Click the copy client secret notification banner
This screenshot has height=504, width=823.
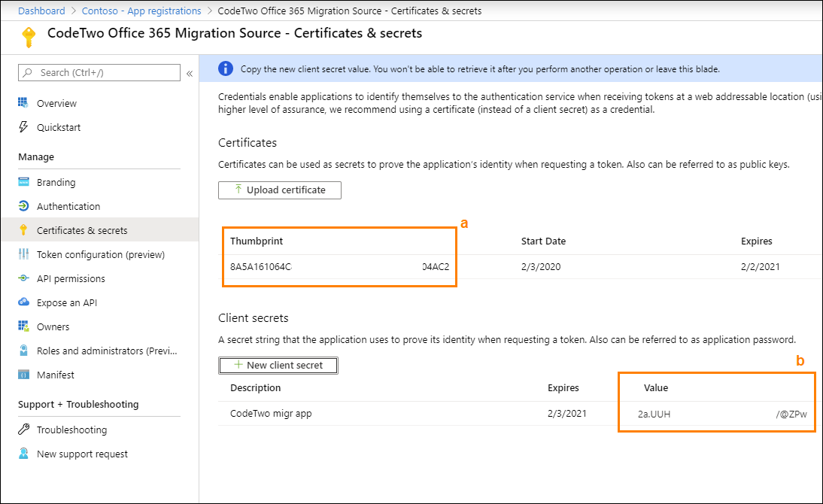[x=511, y=68]
